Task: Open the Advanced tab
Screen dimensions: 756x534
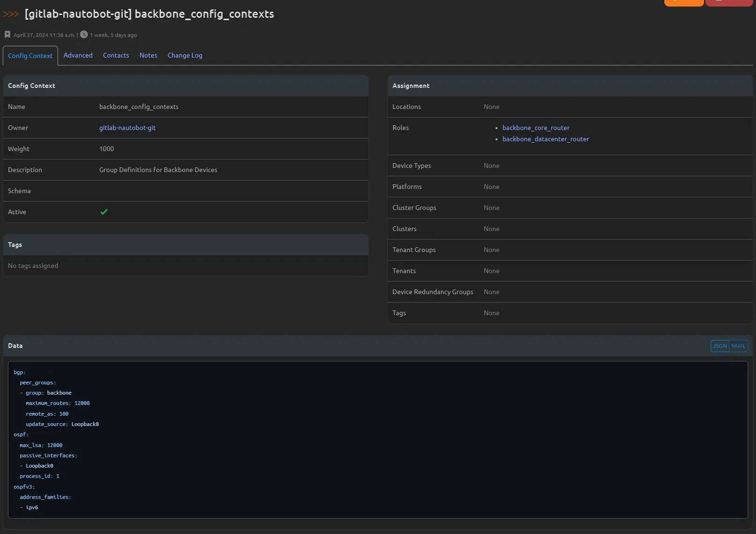Action: pyautogui.click(x=78, y=55)
